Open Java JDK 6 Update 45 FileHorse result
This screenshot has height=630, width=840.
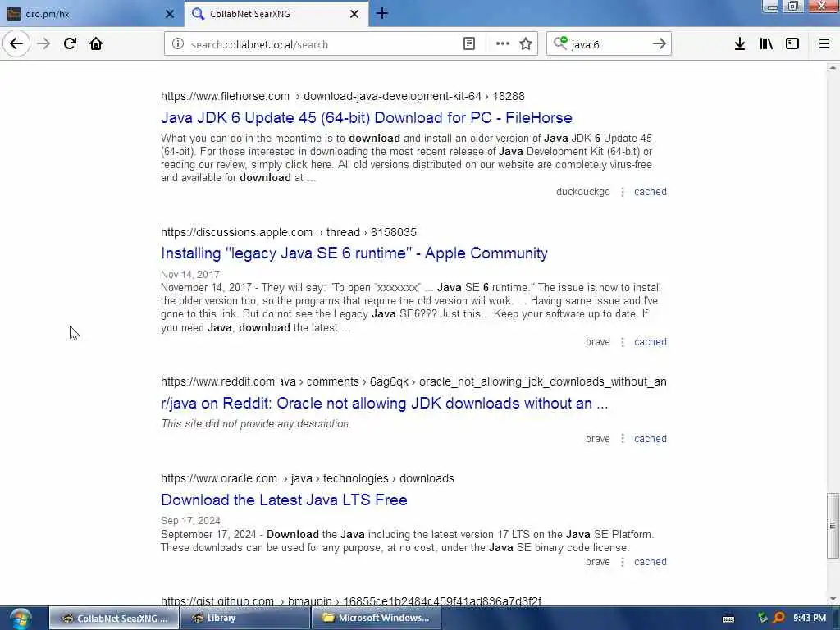point(367,118)
